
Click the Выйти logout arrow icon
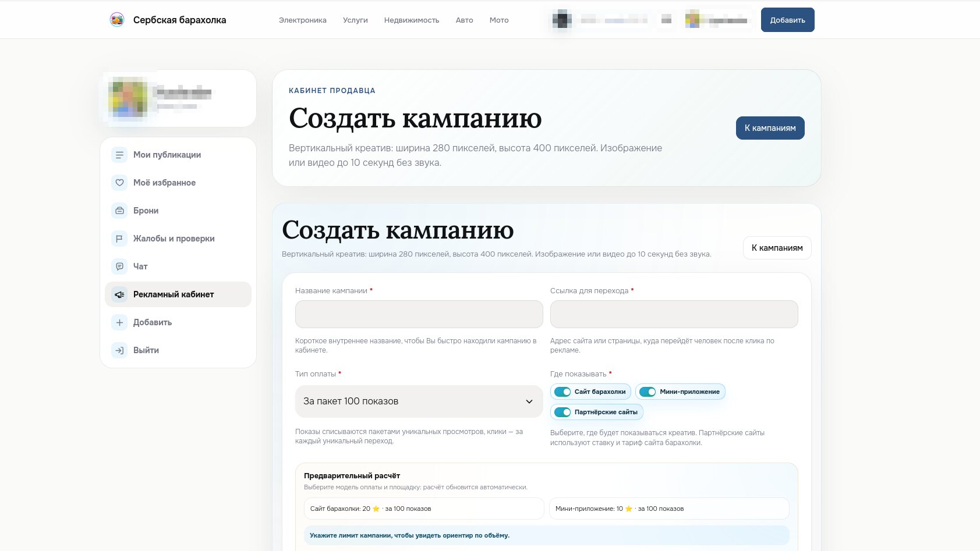tap(119, 350)
